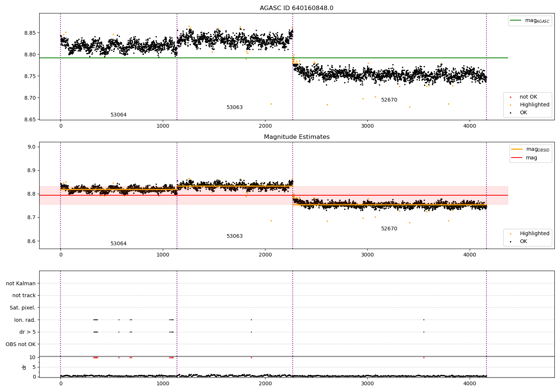Click the lone red triangle just before 2000 in the dr panel
Image resolution: width=560 pixels, height=392 pixels.
tap(251, 357)
